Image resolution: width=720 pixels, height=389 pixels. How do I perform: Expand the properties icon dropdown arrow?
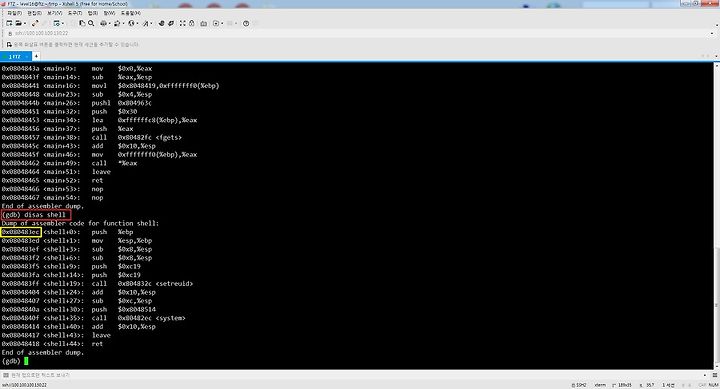pos(63,23)
